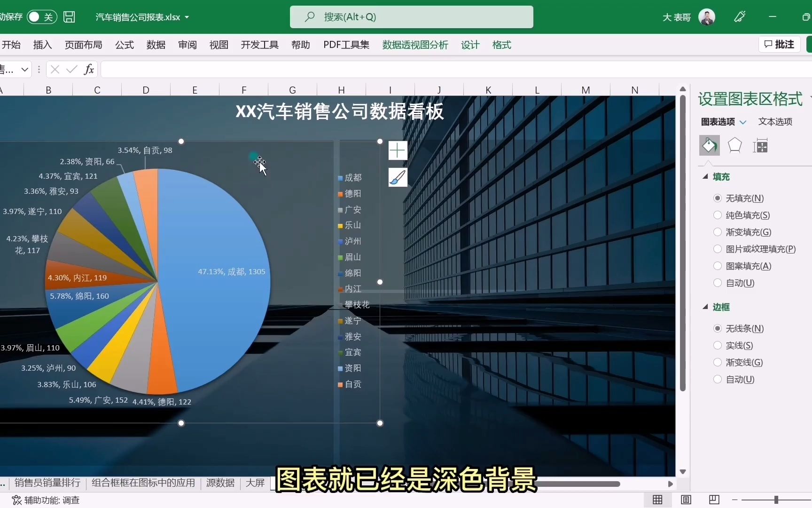The image size is (812, 508).
Task: Switch to the 源数据 sheet tab
Action: 219,483
